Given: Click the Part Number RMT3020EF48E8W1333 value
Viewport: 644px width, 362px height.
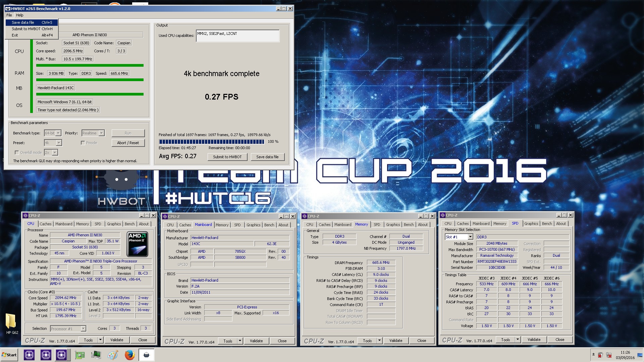Looking at the screenshot, I should 497,262.
